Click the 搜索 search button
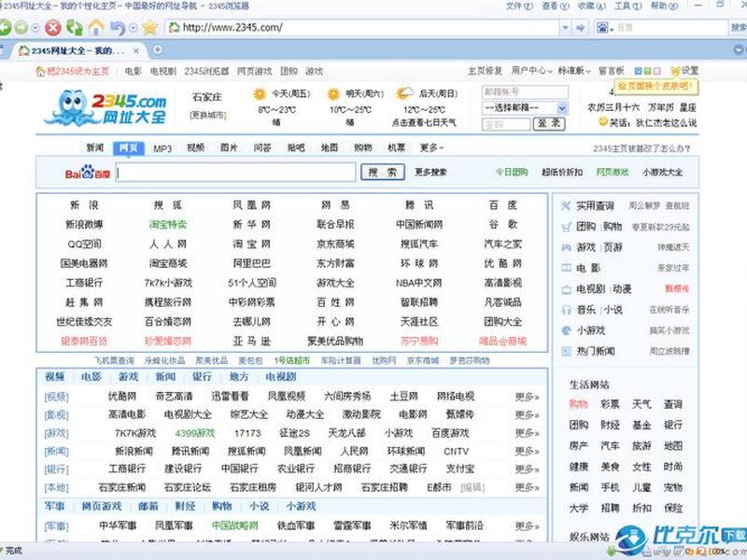The image size is (747, 560). click(383, 173)
